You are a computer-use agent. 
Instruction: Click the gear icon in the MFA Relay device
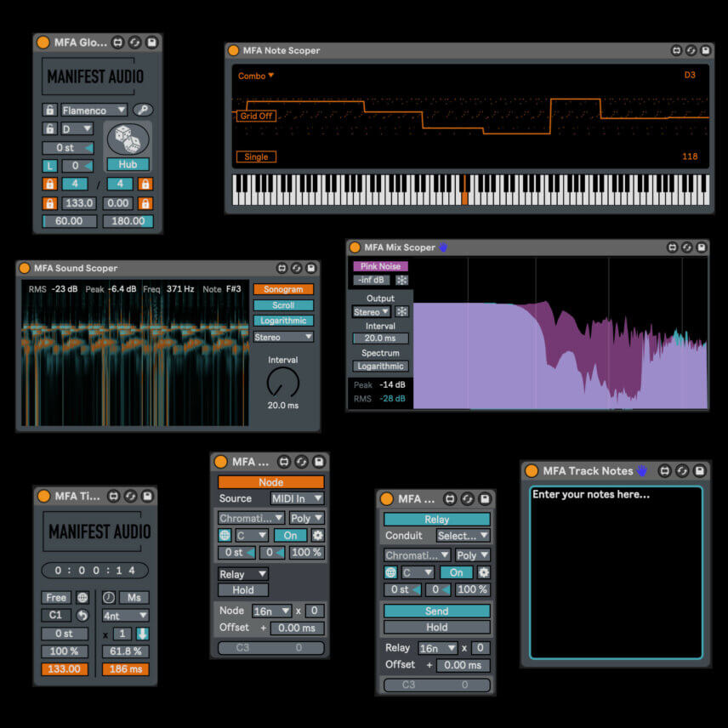[484, 572]
